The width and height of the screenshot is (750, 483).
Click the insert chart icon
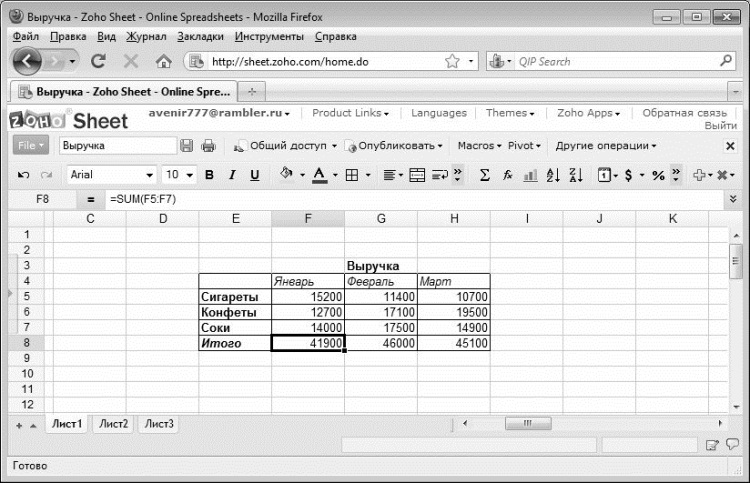click(530, 176)
